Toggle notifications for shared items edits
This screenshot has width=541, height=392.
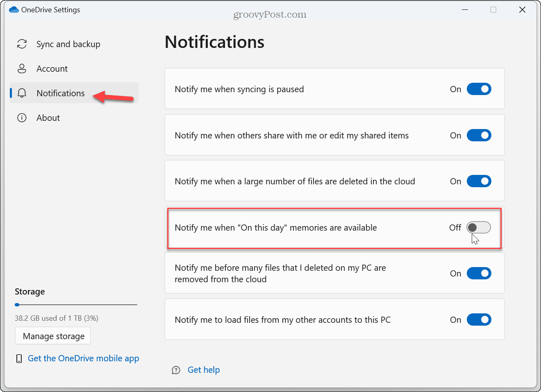click(x=479, y=136)
